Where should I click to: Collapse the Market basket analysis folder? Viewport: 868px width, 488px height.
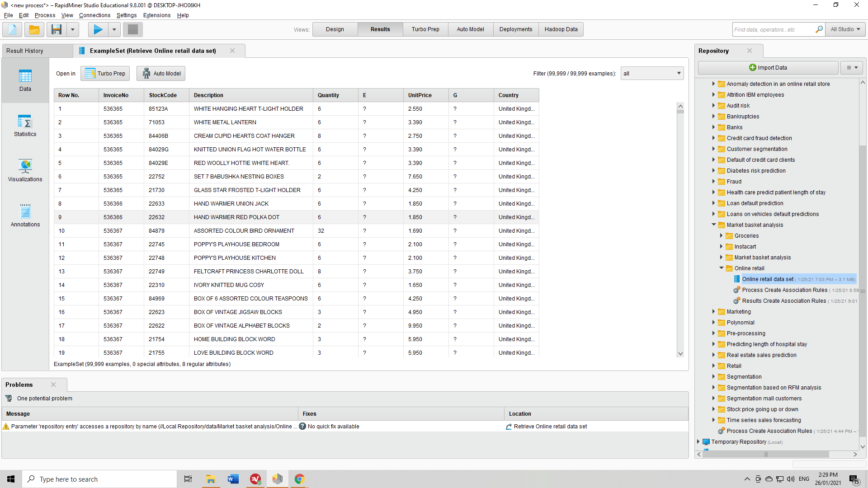[x=714, y=225]
